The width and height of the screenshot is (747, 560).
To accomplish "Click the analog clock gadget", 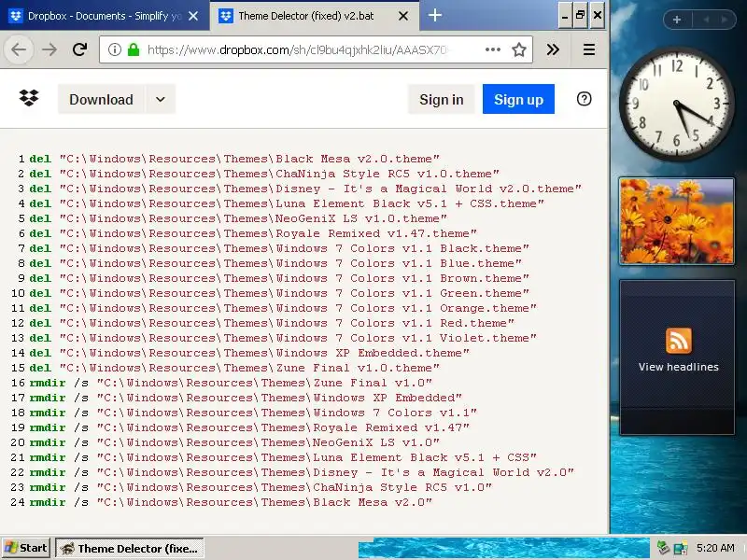I will click(676, 103).
